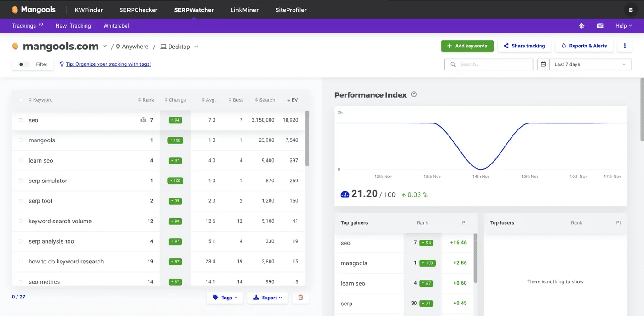The width and height of the screenshot is (644, 316).
Task: Click the speedometer icon beside 21.20
Action: click(345, 194)
